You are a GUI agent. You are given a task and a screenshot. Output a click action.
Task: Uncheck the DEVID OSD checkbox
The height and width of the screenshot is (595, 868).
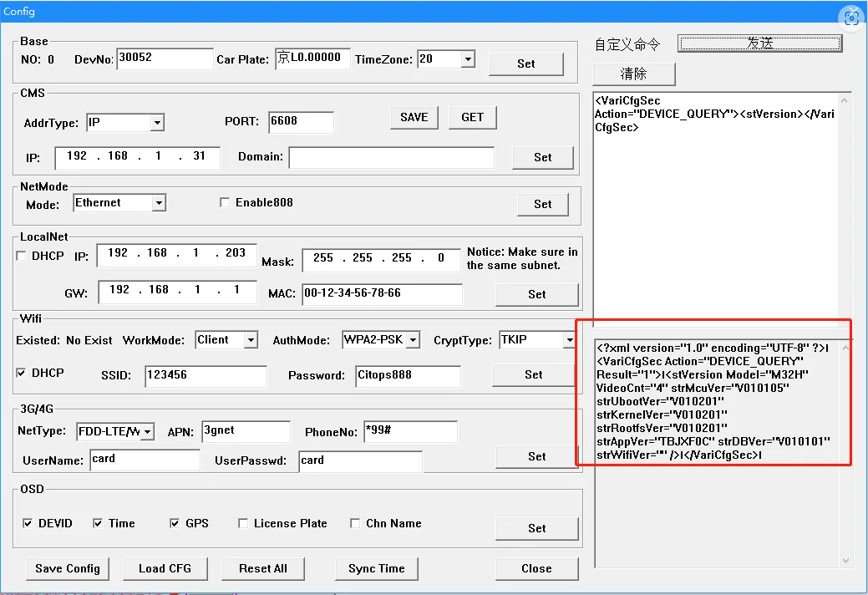pos(27,523)
